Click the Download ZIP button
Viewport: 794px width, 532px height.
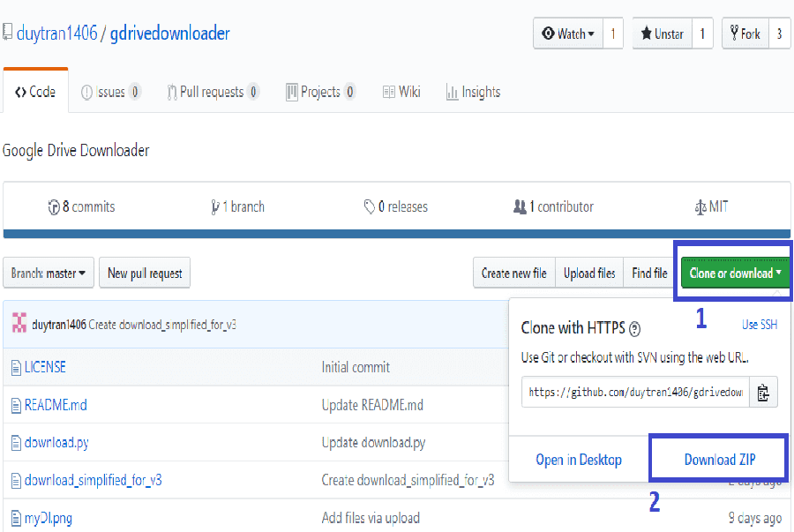(x=721, y=460)
